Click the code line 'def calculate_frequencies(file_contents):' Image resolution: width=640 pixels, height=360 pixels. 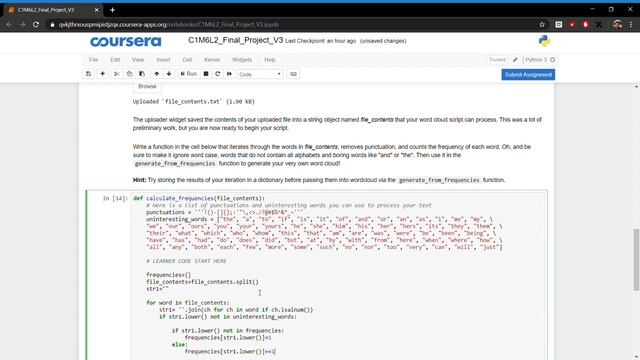click(199, 198)
